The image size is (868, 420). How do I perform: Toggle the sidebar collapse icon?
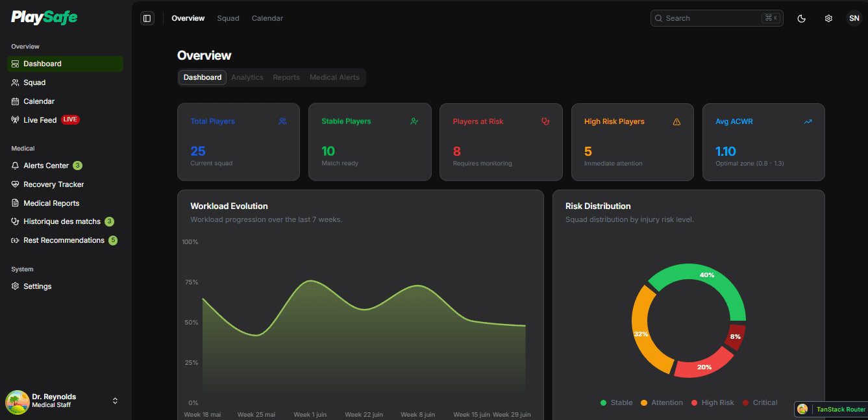coord(147,18)
